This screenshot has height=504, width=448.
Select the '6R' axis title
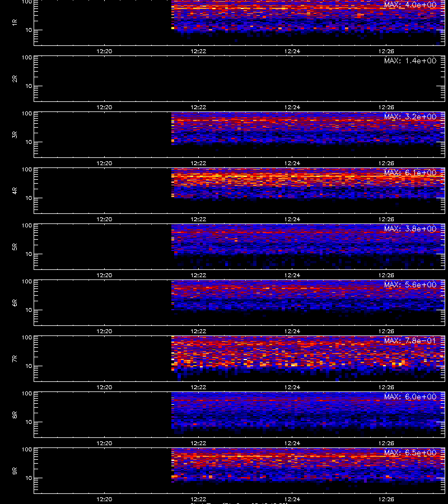point(15,302)
